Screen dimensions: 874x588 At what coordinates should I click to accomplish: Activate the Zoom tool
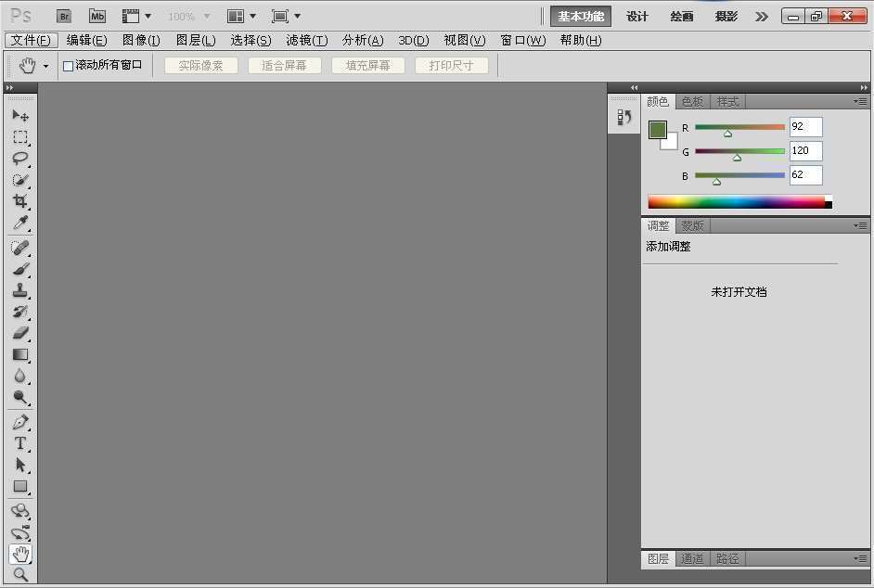click(20, 575)
